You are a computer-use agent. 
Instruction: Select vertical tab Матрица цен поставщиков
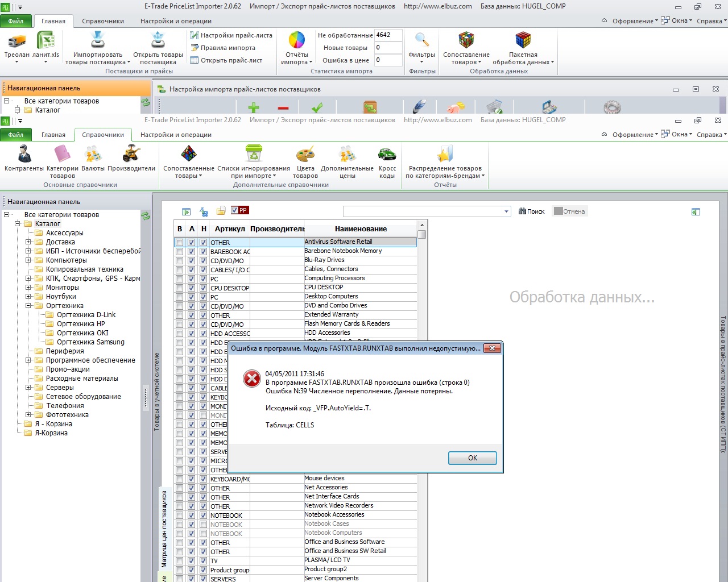[x=164, y=529]
